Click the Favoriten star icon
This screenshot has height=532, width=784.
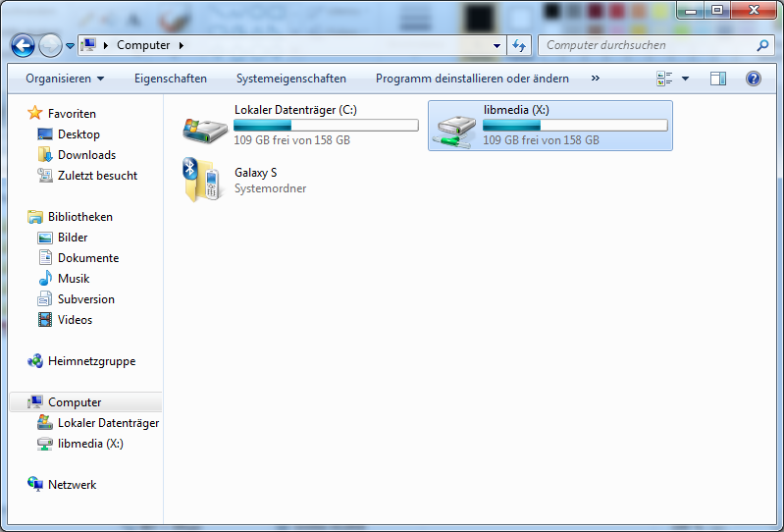tap(35, 113)
